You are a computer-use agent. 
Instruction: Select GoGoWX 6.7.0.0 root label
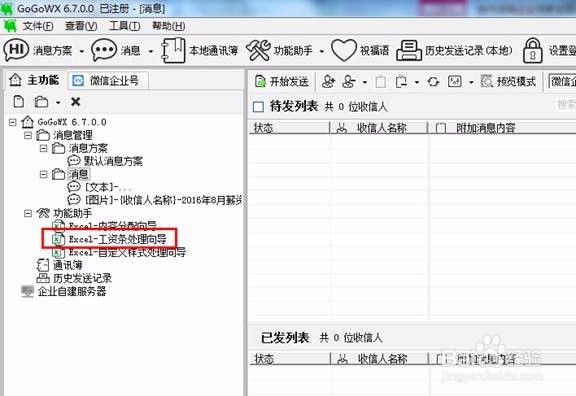point(72,122)
